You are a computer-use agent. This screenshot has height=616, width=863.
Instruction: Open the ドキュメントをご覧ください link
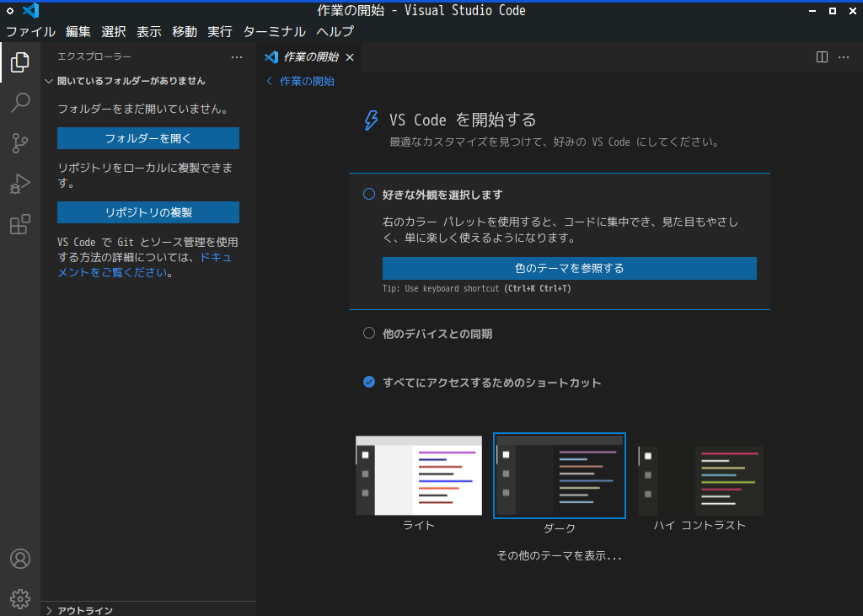click(x=144, y=265)
